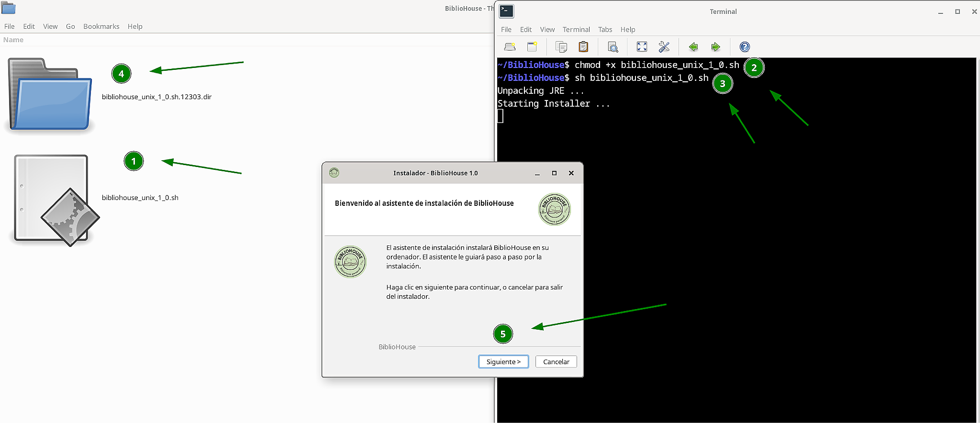Open File menu in file manager

10,26
